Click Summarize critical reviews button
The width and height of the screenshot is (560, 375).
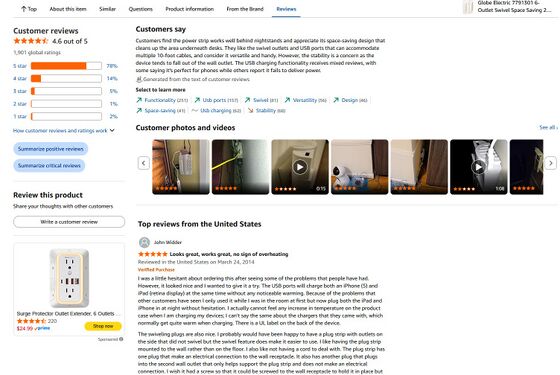pos(49,165)
